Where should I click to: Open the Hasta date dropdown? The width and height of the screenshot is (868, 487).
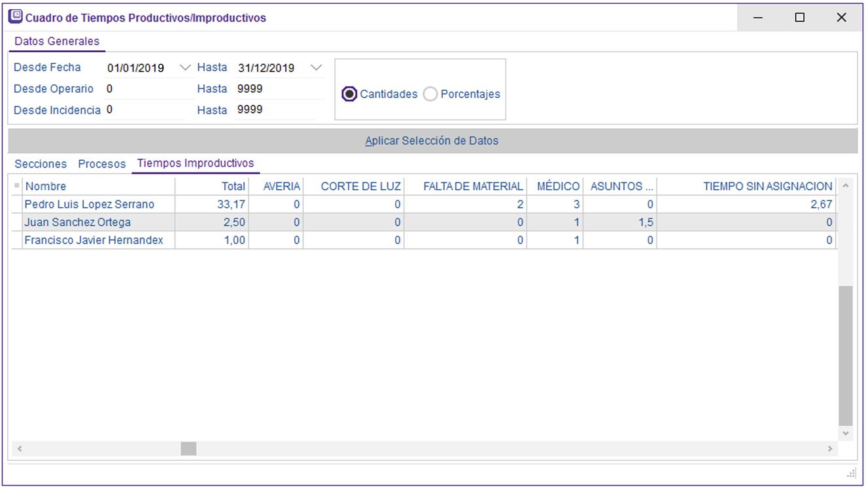point(317,67)
